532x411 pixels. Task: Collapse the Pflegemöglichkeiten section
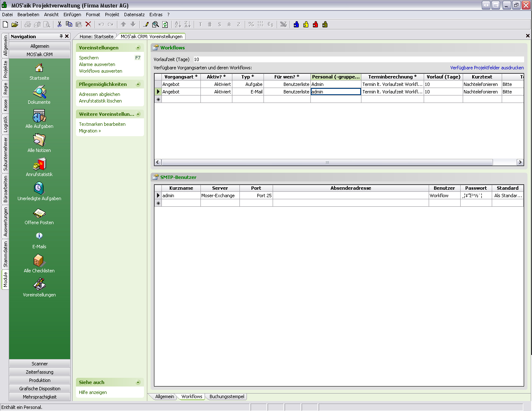click(x=138, y=84)
